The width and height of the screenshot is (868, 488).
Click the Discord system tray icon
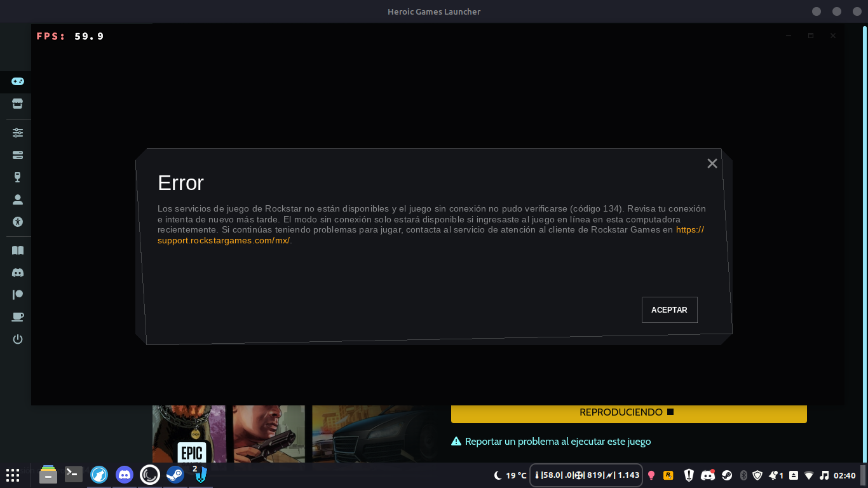(x=707, y=475)
